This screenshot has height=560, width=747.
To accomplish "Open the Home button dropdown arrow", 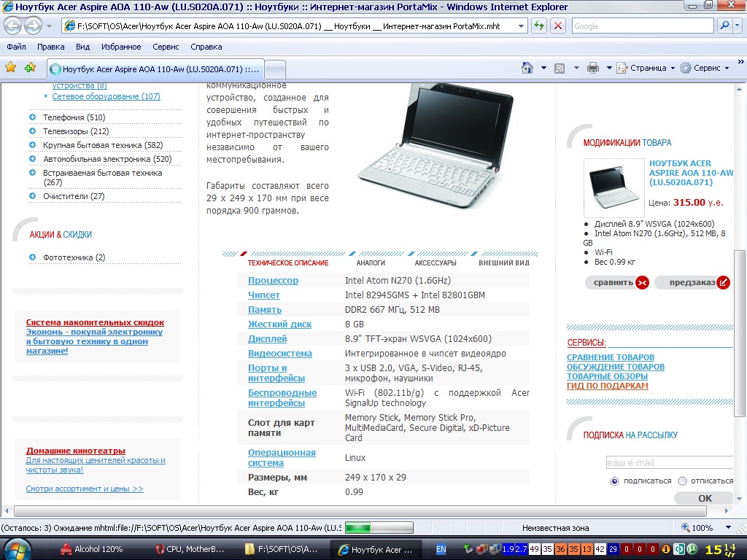I will 543,68.
